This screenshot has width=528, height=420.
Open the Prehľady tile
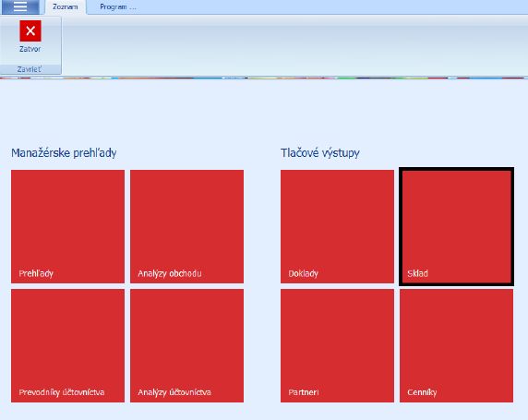click(67, 226)
